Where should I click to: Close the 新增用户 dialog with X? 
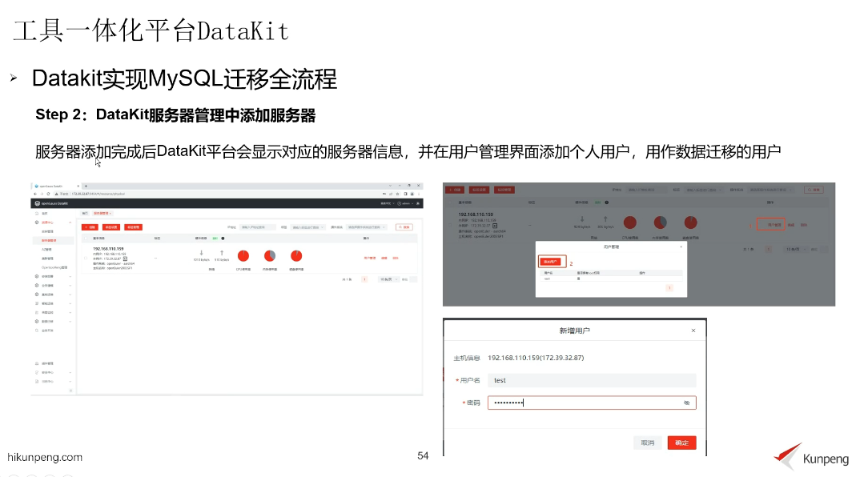[693, 331]
